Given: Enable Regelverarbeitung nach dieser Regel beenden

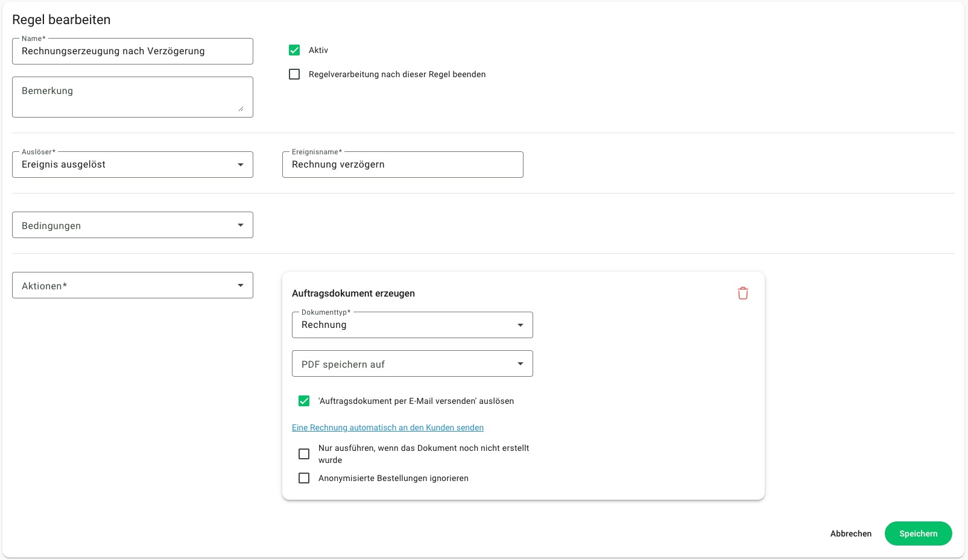Looking at the screenshot, I should pyautogui.click(x=294, y=74).
